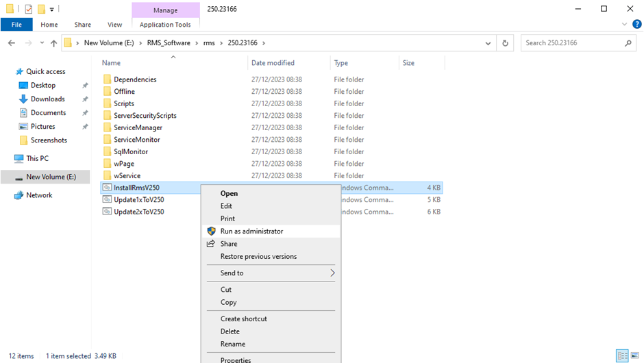Open the recent locations dropdown arrow
This screenshot has height=363, width=644.
(x=42, y=42)
